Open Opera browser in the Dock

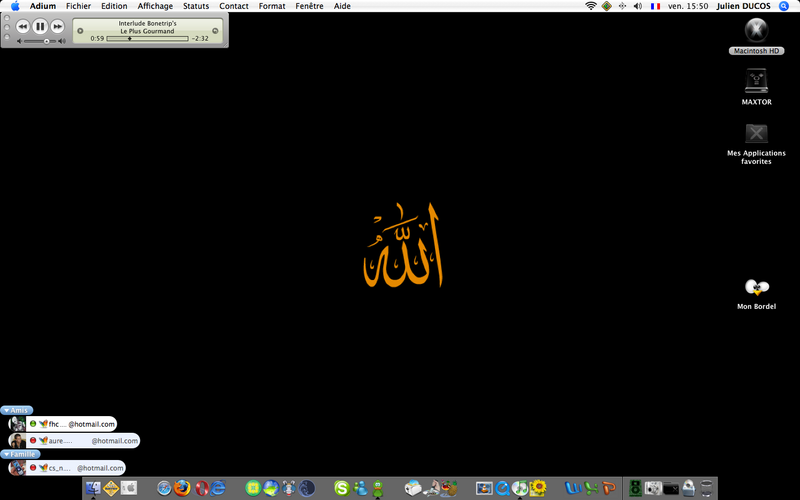coord(203,488)
